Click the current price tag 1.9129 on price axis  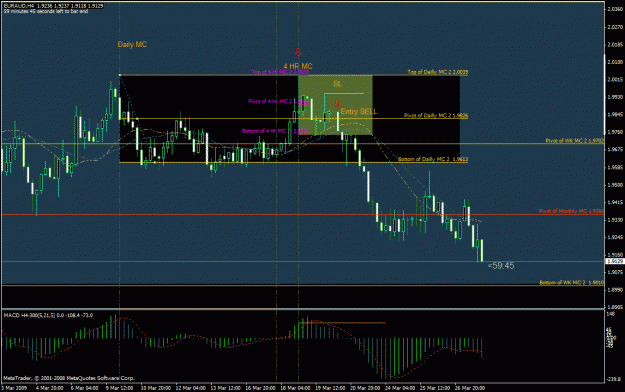[x=614, y=261]
